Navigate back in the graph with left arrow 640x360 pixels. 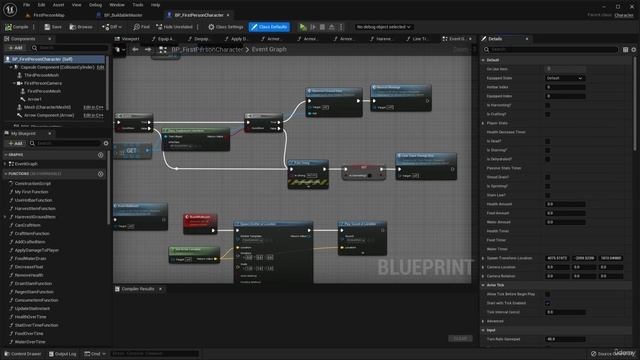click(136, 49)
